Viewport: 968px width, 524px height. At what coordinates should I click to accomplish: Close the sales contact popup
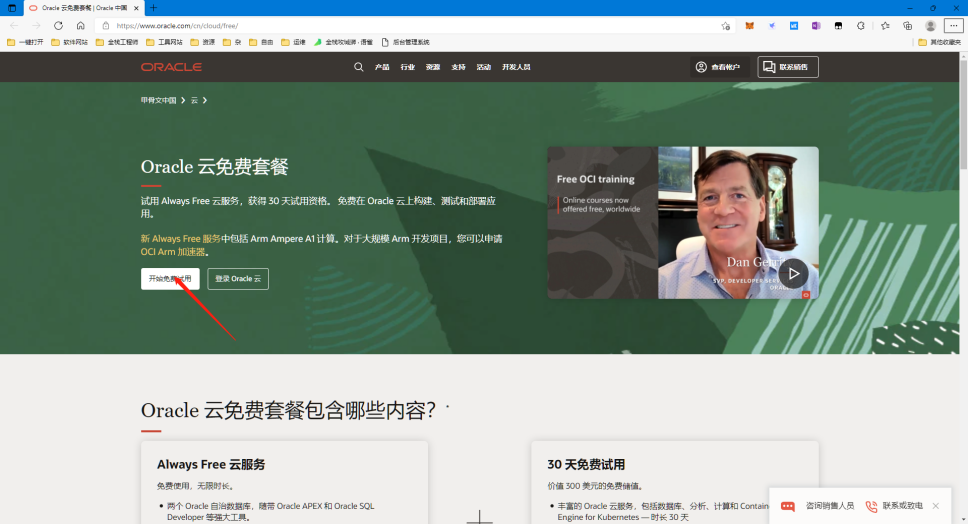click(936, 505)
